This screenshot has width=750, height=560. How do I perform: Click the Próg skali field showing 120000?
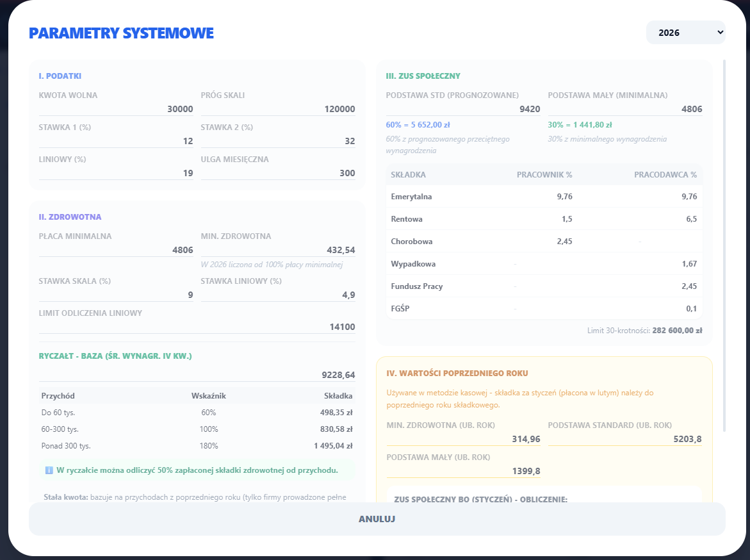tap(278, 109)
